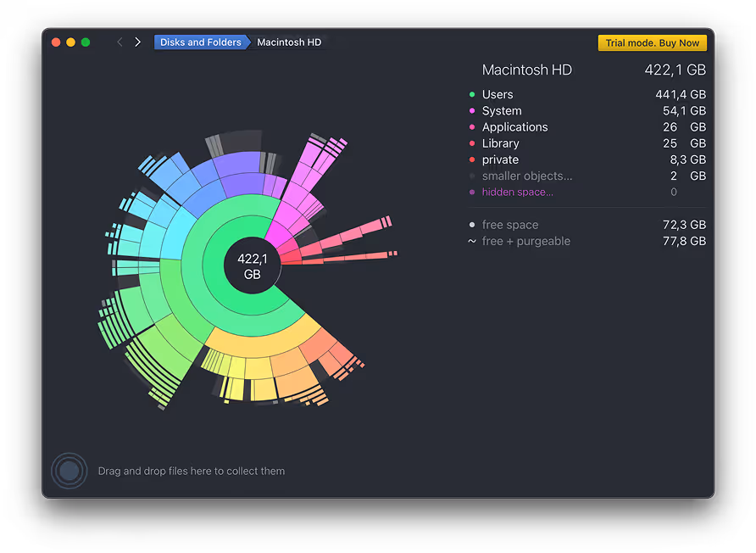The height and width of the screenshot is (553, 756).
Task: Click the orange-red dot beside private
Action: [x=472, y=159]
